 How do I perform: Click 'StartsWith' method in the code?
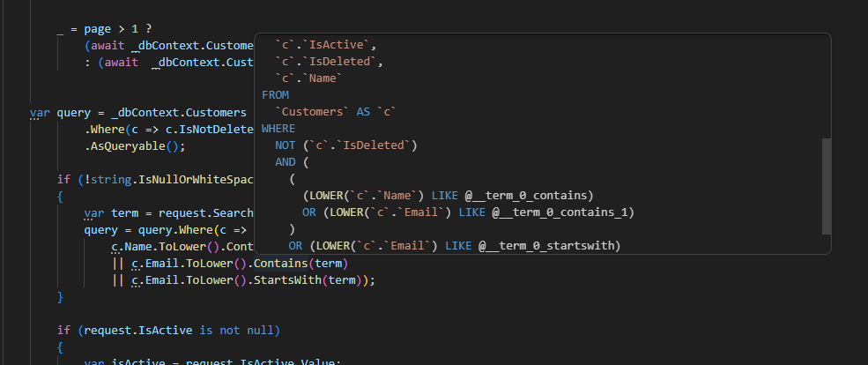click(287, 280)
